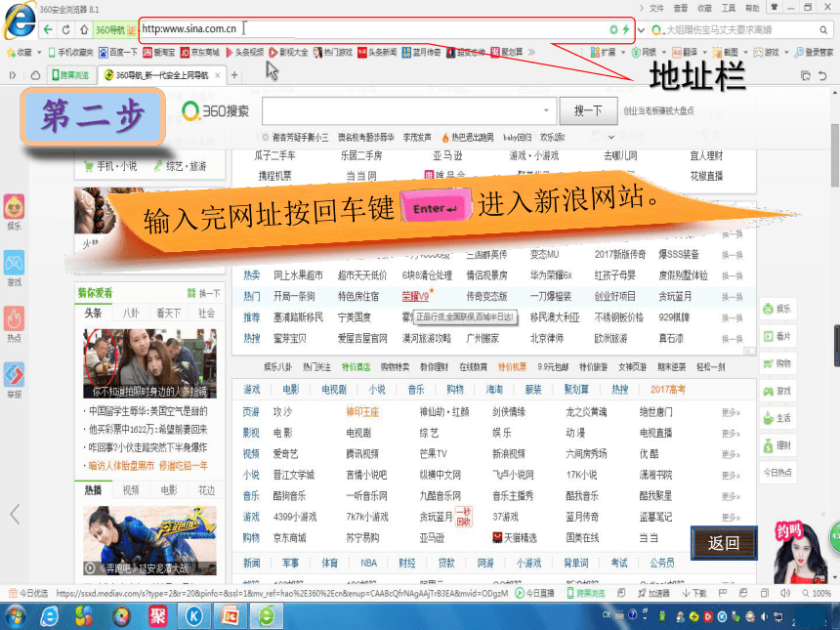The width and height of the screenshot is (840, 630).
Task: Open the 爱淘宝 bookmark
Action: (159, 52)
